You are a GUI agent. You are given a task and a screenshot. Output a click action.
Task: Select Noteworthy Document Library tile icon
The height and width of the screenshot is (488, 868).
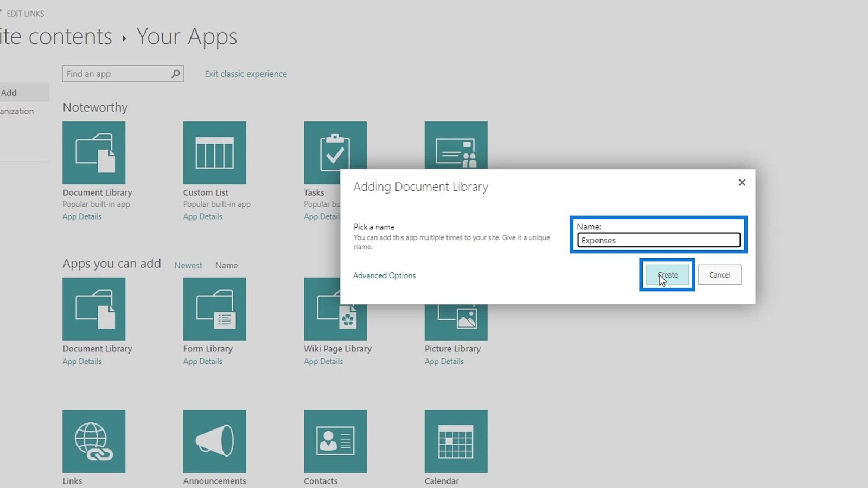(x=94, y=153)
